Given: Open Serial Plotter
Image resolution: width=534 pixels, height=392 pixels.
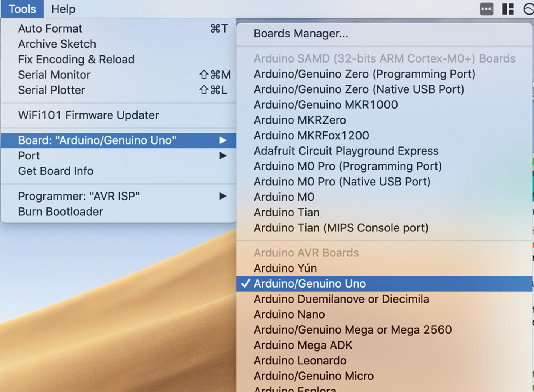Looking at the screenshot, I should [x=118, y=90].
